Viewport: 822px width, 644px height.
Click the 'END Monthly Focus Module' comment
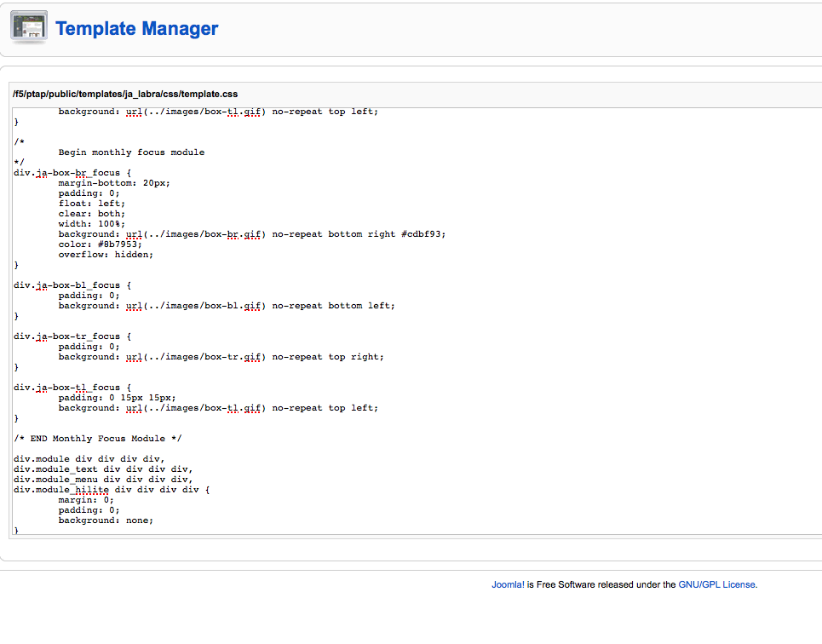click(98, 439)
